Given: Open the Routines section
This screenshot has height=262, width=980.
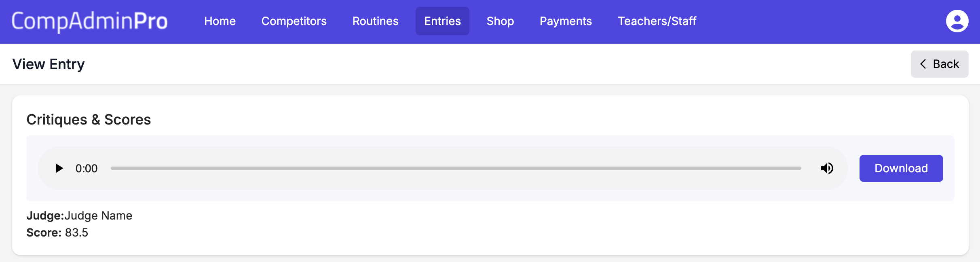Looking at the screenshot, I should [375, 21].
